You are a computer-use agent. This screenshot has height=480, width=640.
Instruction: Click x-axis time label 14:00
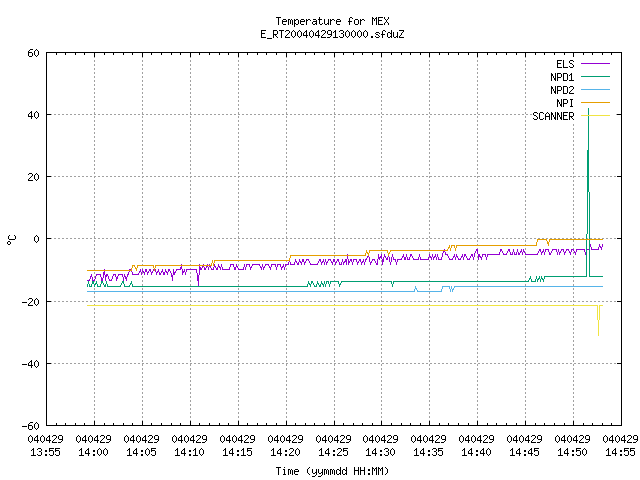[x=93, y=452]
